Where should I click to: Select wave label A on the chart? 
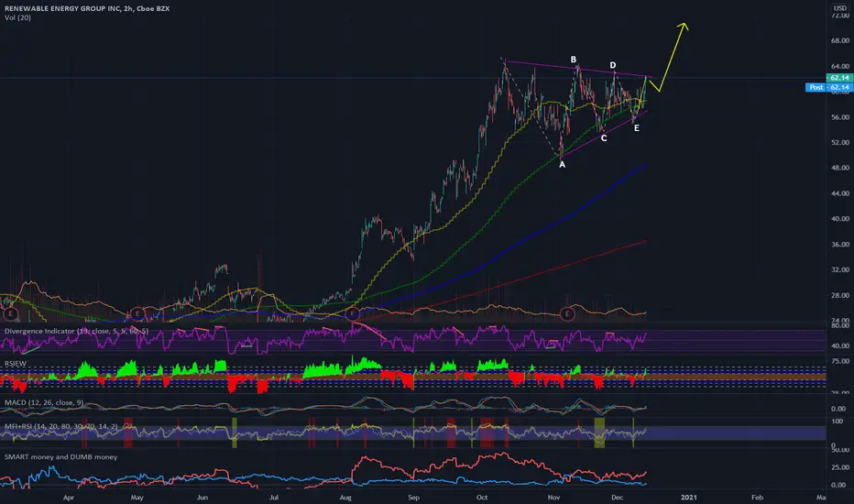click(563, 165)
